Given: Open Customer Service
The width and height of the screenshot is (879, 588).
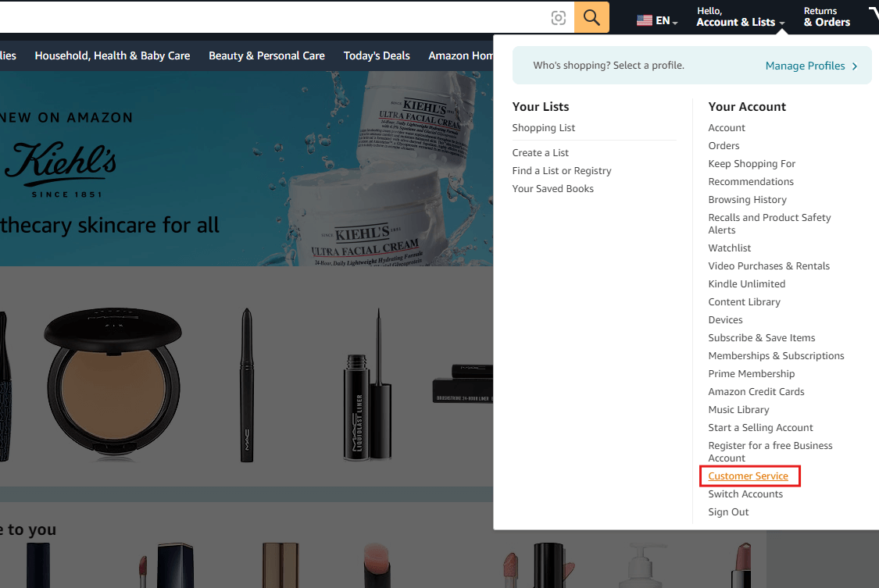Looking at the screenshot, I should (748, 476).
